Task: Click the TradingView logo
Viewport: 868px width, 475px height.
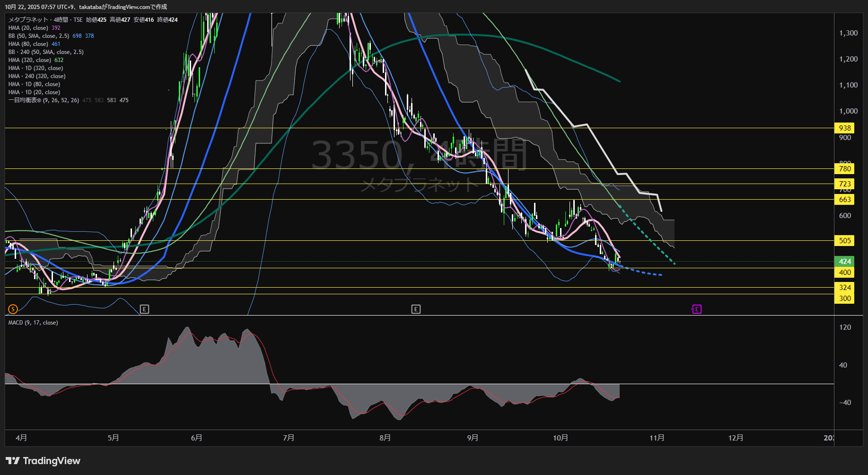Action: click(43, 461)
